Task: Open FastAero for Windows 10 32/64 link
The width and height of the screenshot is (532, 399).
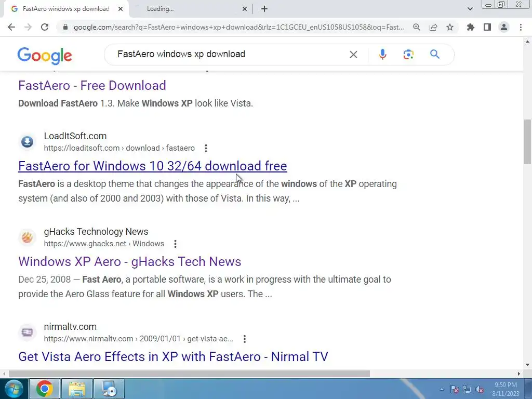Action: pos(153,166)
